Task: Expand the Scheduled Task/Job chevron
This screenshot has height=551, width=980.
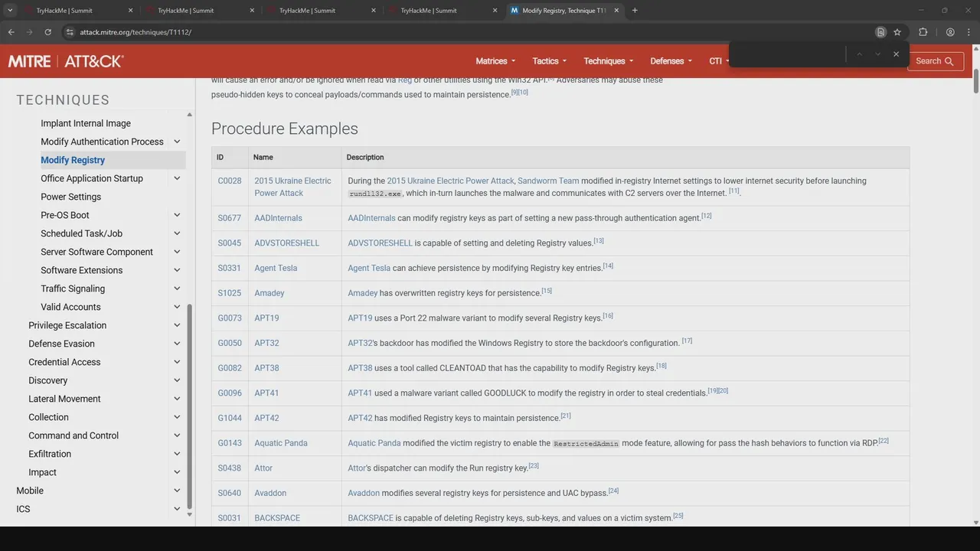Action: (x=177, y=233)
